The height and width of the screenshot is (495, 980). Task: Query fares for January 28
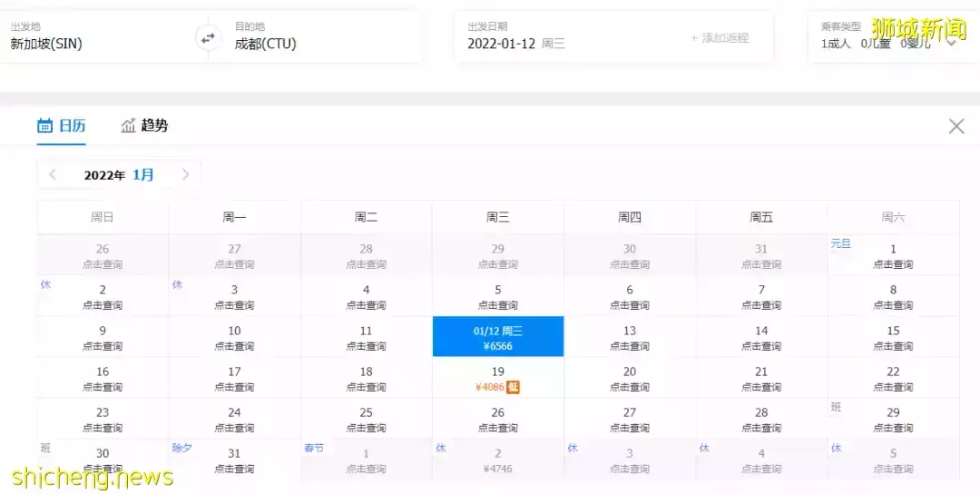coord(761,420)
